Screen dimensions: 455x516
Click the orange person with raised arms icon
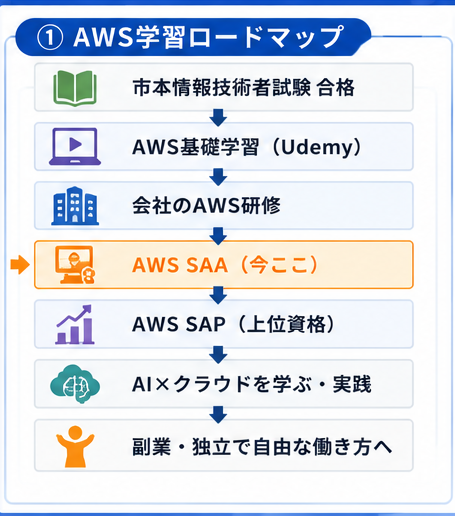75,446
